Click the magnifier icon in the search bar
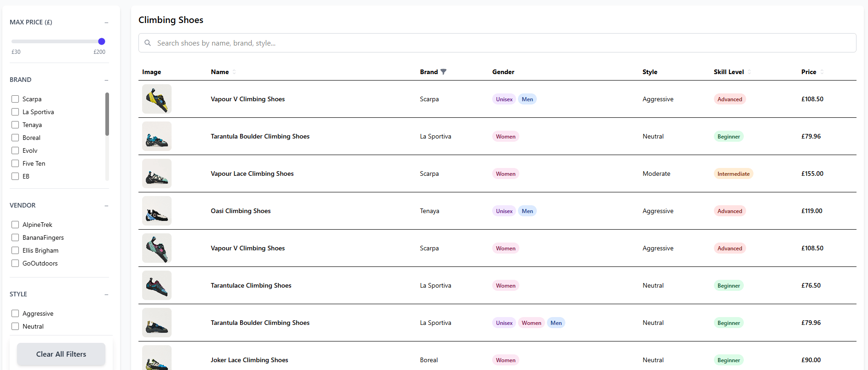This screenshot has height=370, width=868. [x=148, y=43]
